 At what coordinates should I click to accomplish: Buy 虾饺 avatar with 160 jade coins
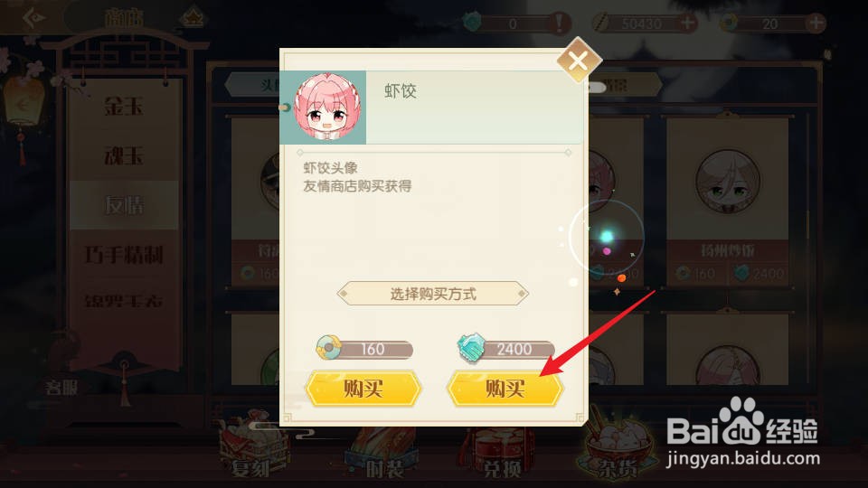[x=363, y=389]
